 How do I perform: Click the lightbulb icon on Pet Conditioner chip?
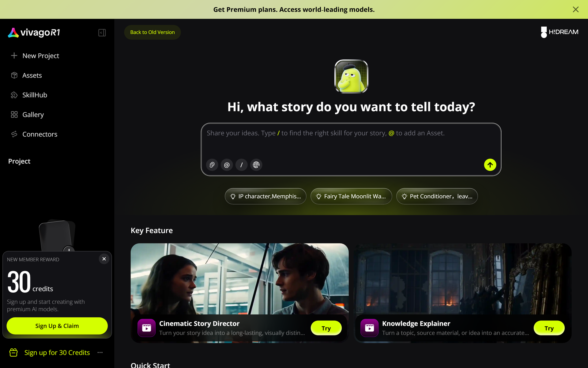(x=404, y=196)
